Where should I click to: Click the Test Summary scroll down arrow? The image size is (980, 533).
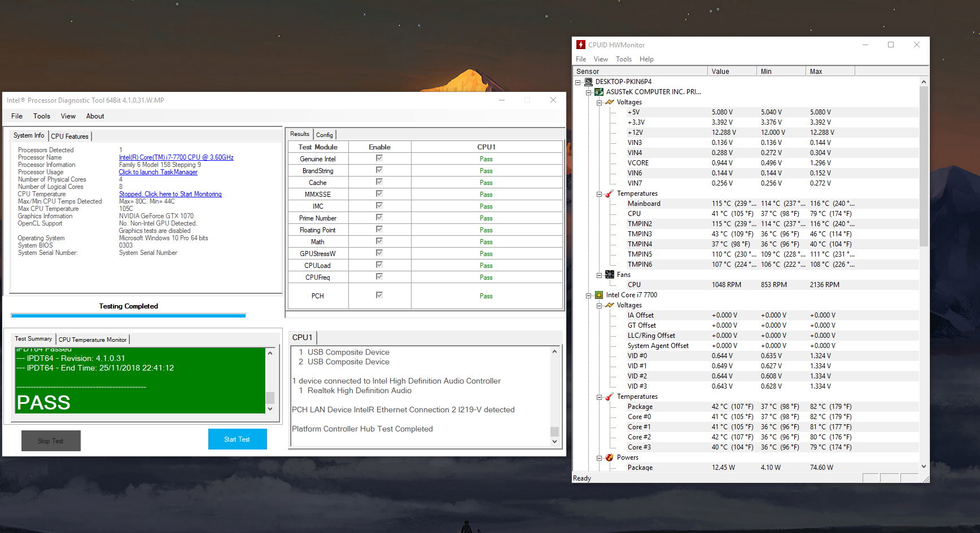click(270, 409)
